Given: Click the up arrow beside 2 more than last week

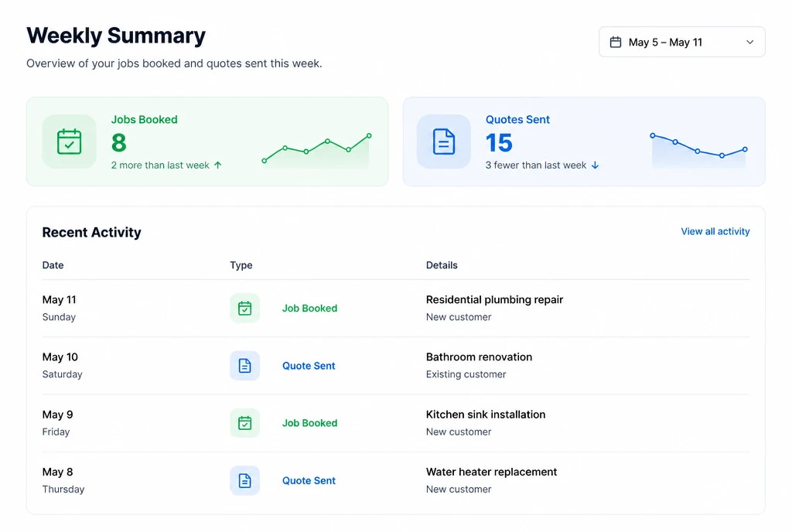Looking at the screenshot, I should tap(217, 165).
